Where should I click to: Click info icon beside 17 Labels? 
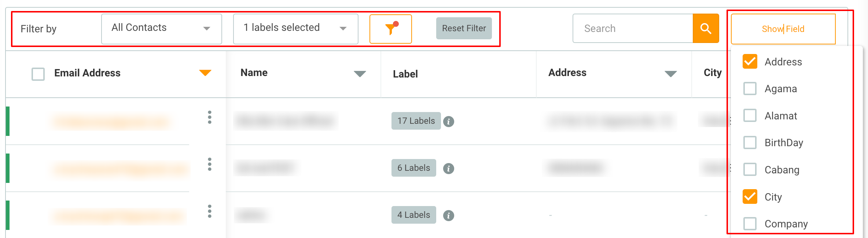click(448, 122)
